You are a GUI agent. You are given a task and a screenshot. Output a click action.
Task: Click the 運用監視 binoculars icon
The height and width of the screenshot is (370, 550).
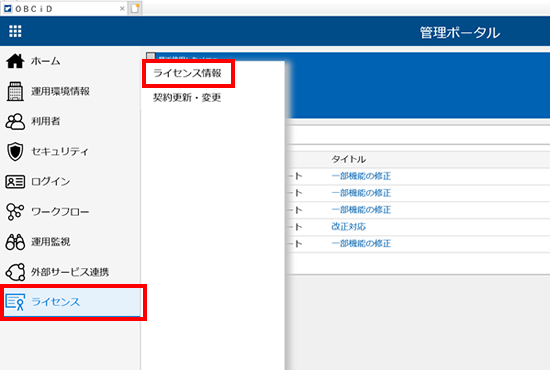point(15,242)
